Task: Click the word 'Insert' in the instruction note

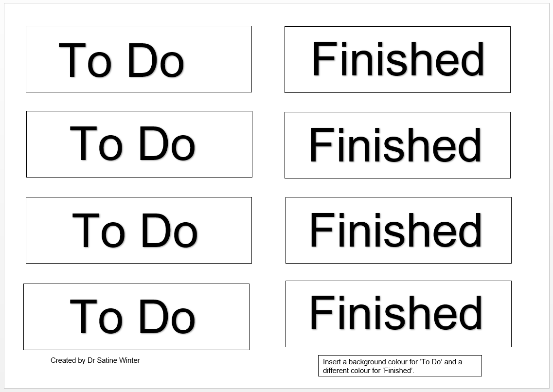Action: coord(332,362)
